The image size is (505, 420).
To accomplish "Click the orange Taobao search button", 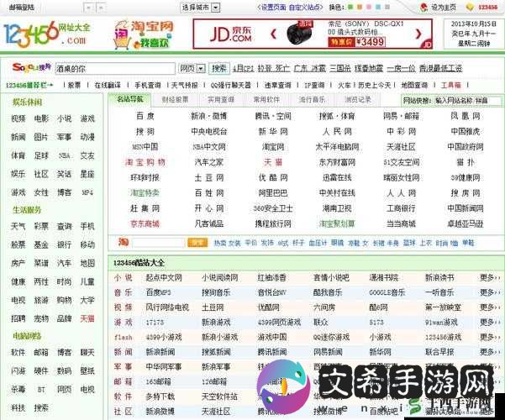I will [x=197, y=242].
